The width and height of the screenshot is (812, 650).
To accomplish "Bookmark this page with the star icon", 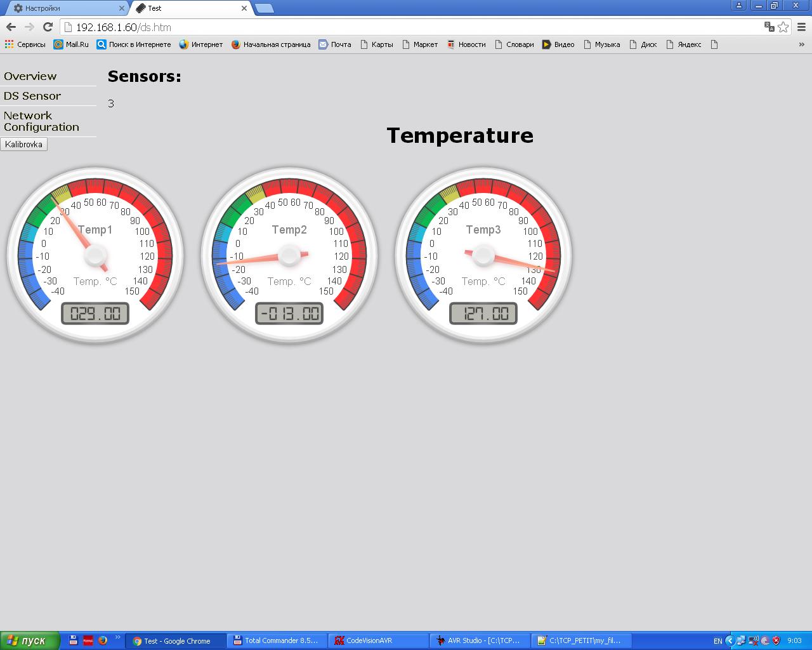I will [x=783, y=27].
